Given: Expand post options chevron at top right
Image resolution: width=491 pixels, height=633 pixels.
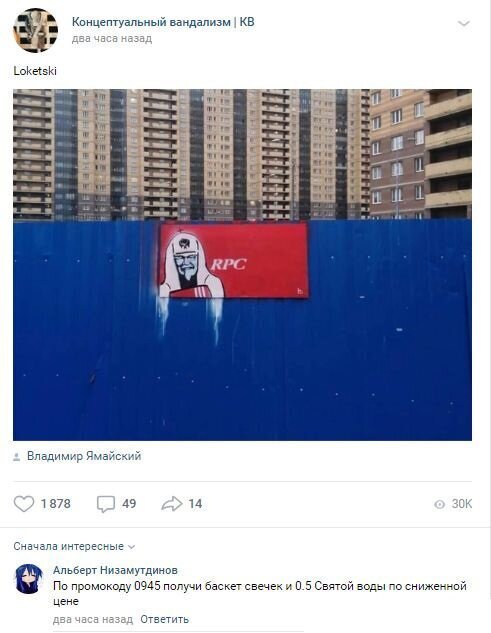Looking at the screenshot, I should coord(464,23).
